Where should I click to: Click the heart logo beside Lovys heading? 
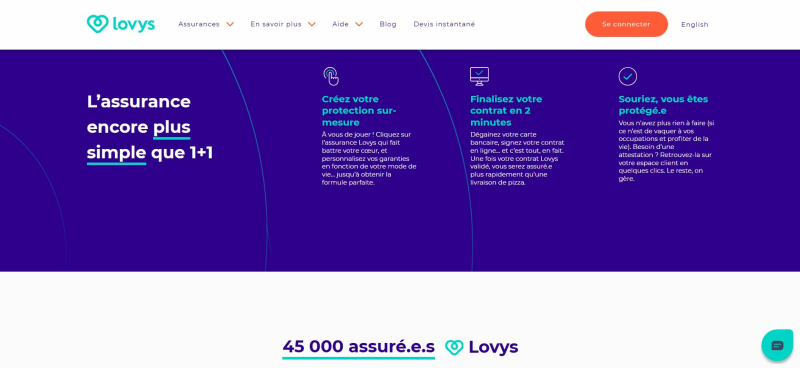click(x=454, y=348)
